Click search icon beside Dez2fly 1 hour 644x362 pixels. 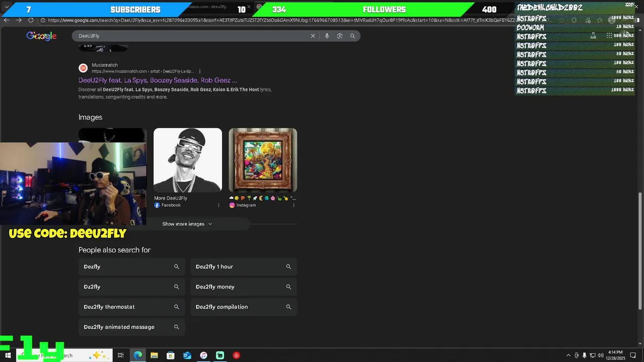(289, 266)
